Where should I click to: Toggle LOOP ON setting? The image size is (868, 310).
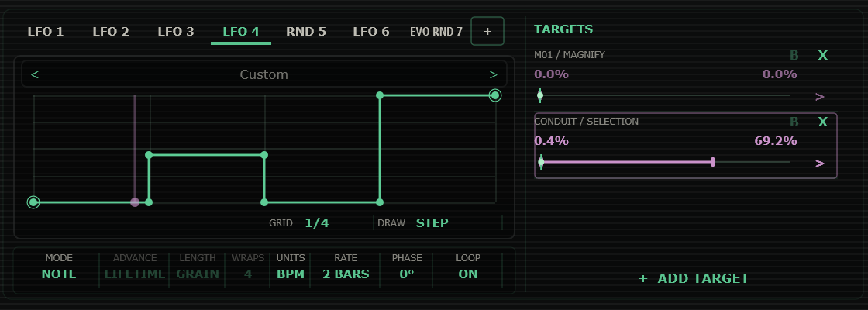tap(468, 274)
